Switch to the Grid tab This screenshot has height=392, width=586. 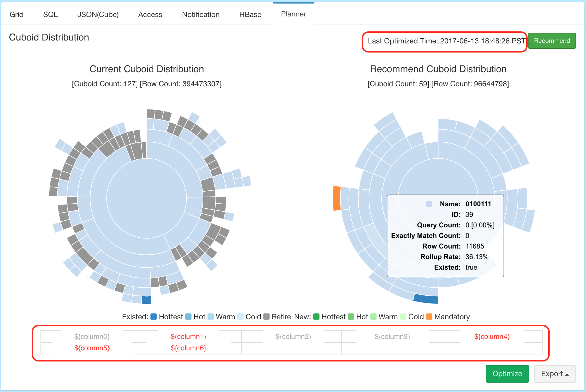[x=16, y=14]
